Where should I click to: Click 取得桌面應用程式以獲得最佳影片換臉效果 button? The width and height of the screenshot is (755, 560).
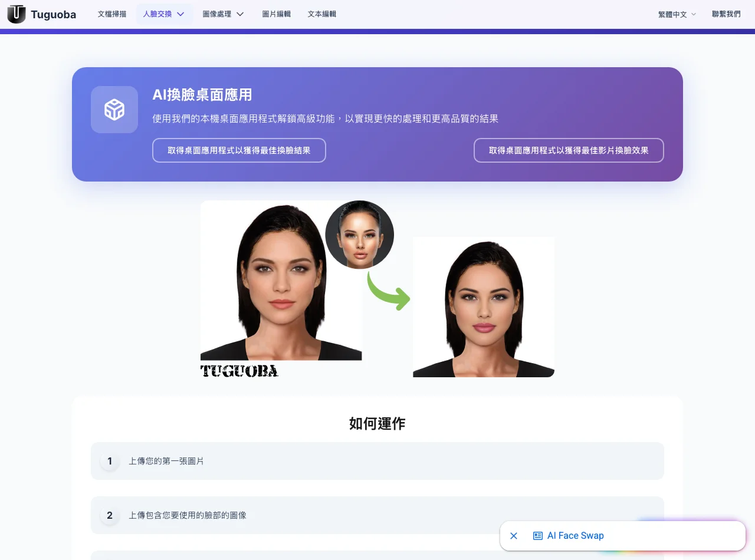pyautogui.click(x=569, y=150)
